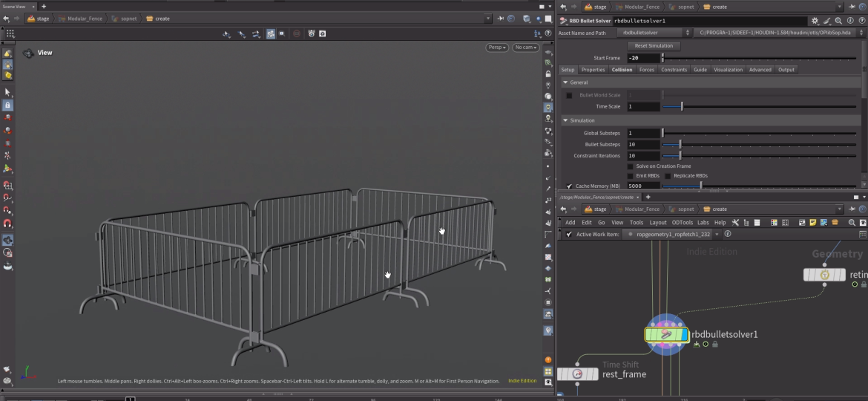Check the Replicate RBDs option

click(x=668, y=176)
